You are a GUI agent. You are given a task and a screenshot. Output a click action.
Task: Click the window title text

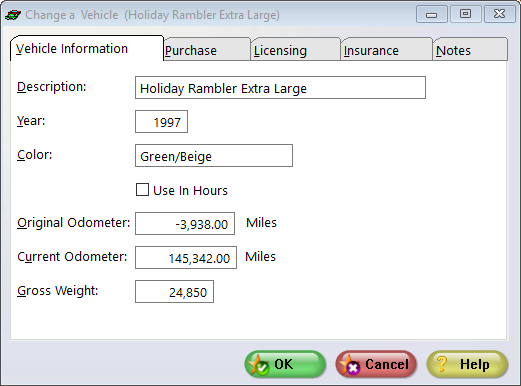click(152, 15)
